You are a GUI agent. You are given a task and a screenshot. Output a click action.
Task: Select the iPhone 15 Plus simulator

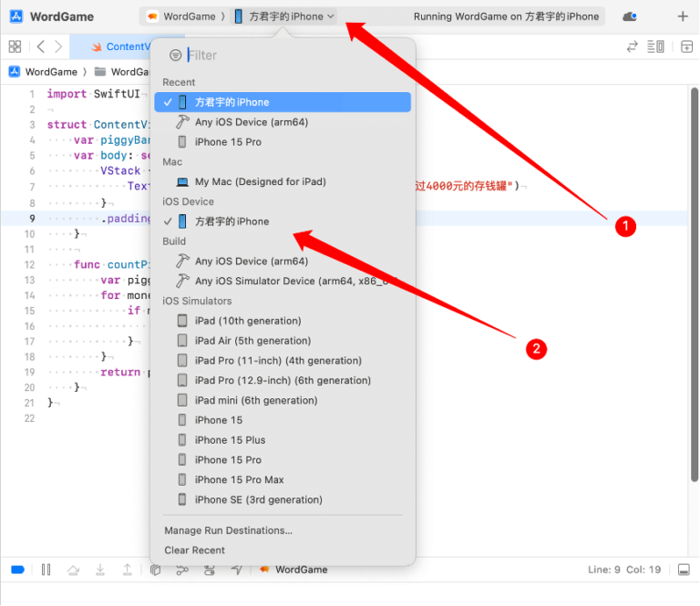point(283,440)
